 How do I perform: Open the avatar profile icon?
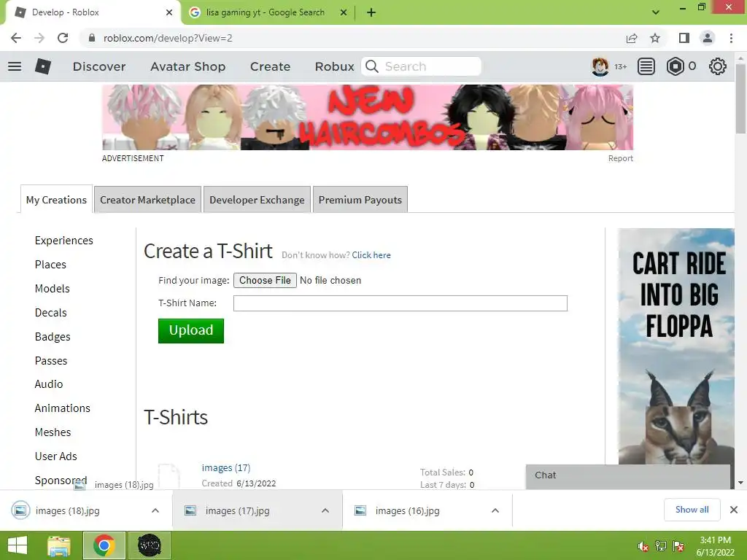tap(600, 66)
